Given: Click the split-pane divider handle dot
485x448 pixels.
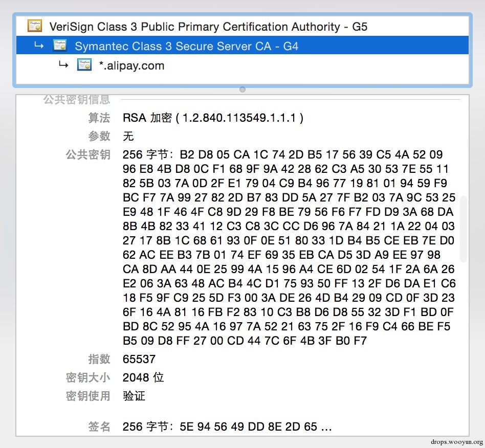Looking at the screenshot, I should [242, 89].
